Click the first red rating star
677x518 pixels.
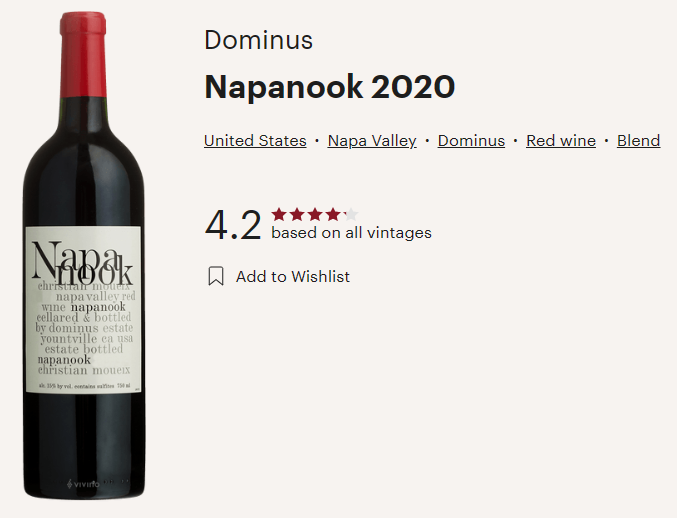tap(279, 214)
